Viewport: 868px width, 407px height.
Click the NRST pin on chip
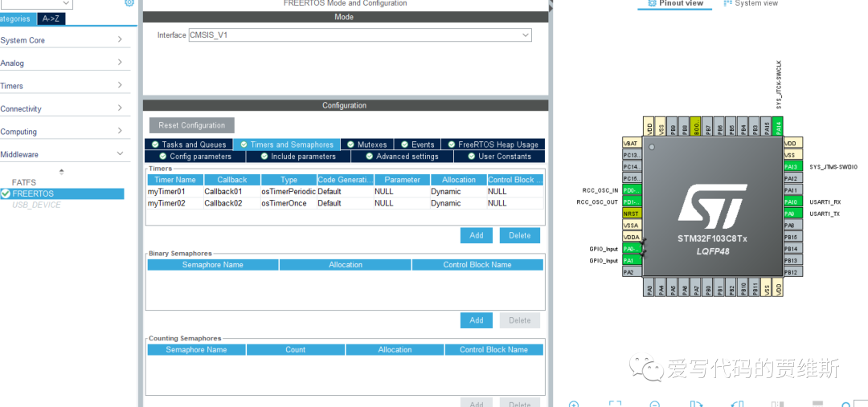[632, 214]
